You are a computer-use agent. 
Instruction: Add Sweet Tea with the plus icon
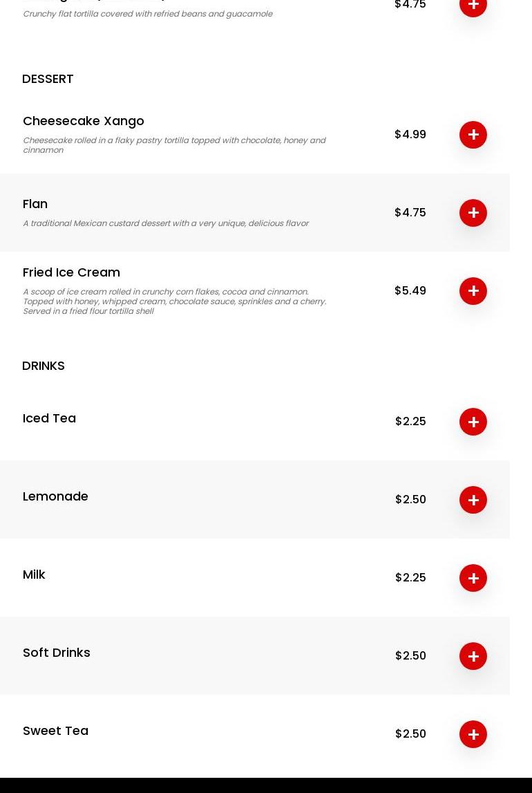(x=473, y=734)
